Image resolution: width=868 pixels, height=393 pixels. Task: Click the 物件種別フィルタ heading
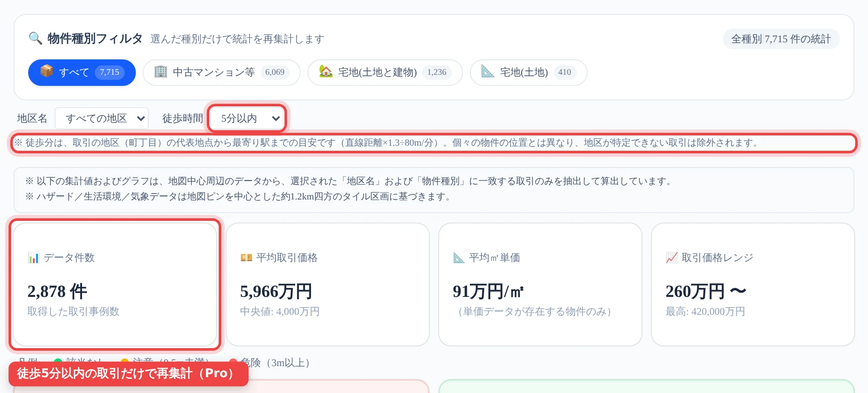coord(95,39)
